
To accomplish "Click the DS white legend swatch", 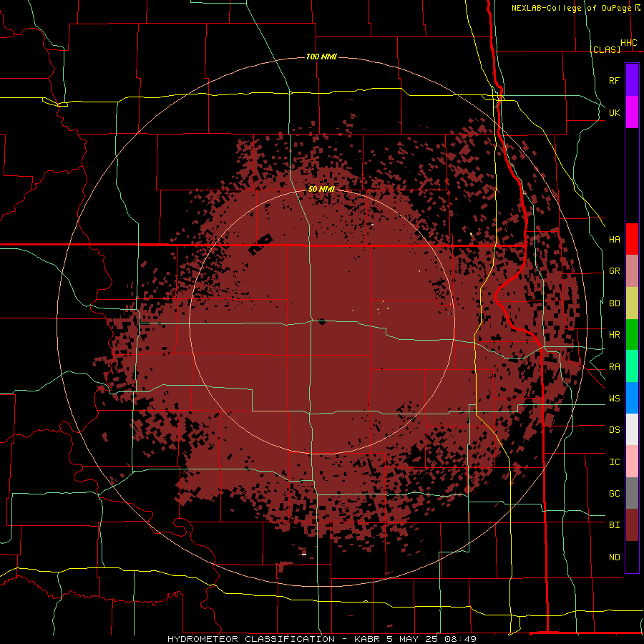I will 632,429.
